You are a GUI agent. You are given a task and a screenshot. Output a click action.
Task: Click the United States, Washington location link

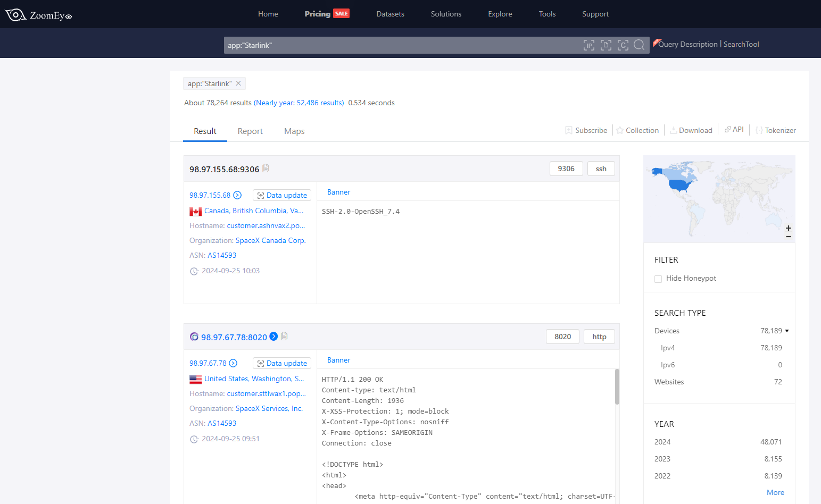click(x=254, y=379)
